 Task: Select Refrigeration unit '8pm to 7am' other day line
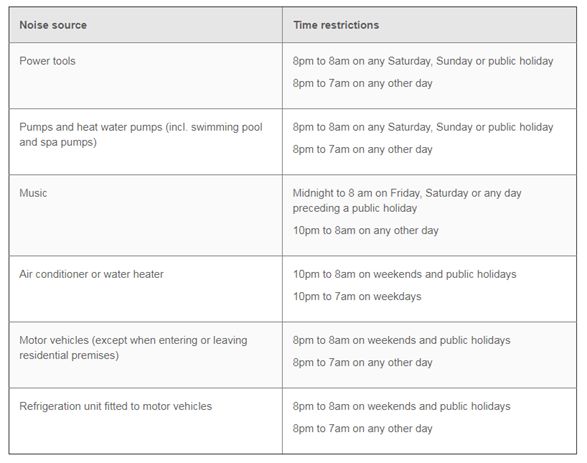point(362,428)
